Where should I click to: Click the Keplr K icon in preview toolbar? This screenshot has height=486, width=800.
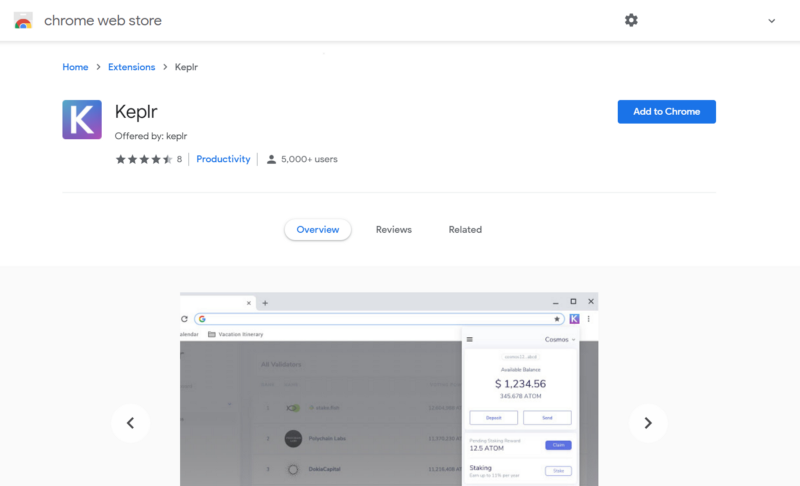click(574, 319)
